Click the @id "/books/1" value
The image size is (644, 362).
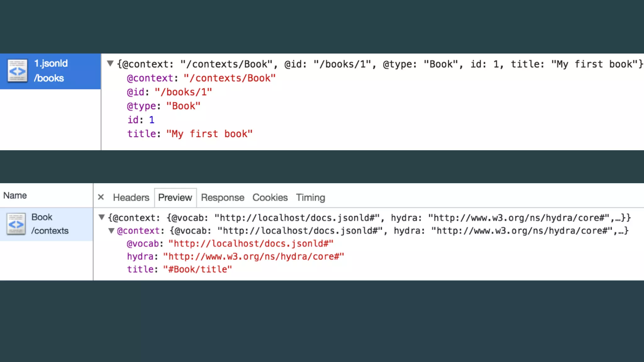tap(183, 92)
